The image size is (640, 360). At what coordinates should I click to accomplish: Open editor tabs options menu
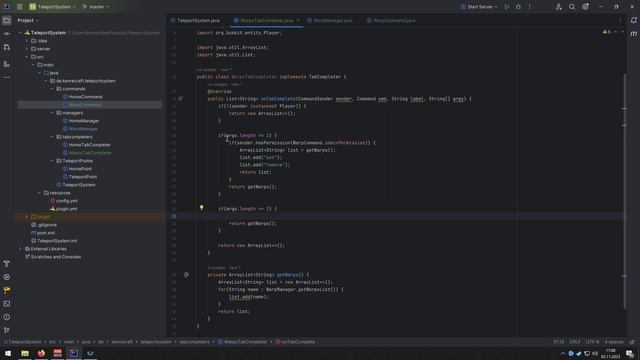coord(620,20)
